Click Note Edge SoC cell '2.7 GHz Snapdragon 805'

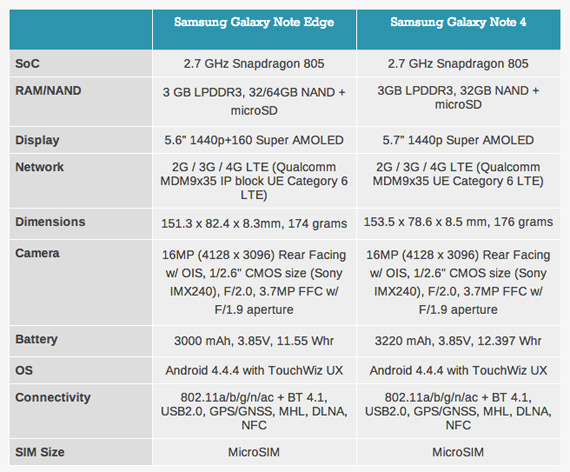(254, 64)
